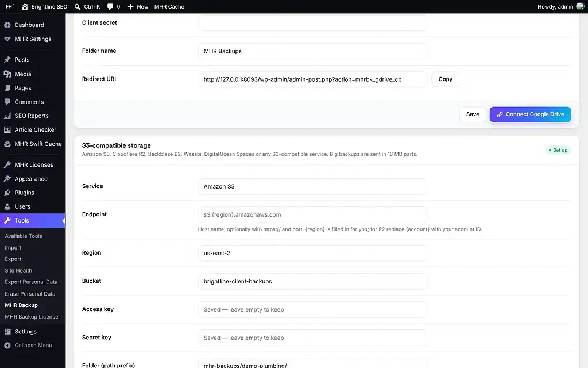
Task: Click the Folder name field
Action: 312,51
